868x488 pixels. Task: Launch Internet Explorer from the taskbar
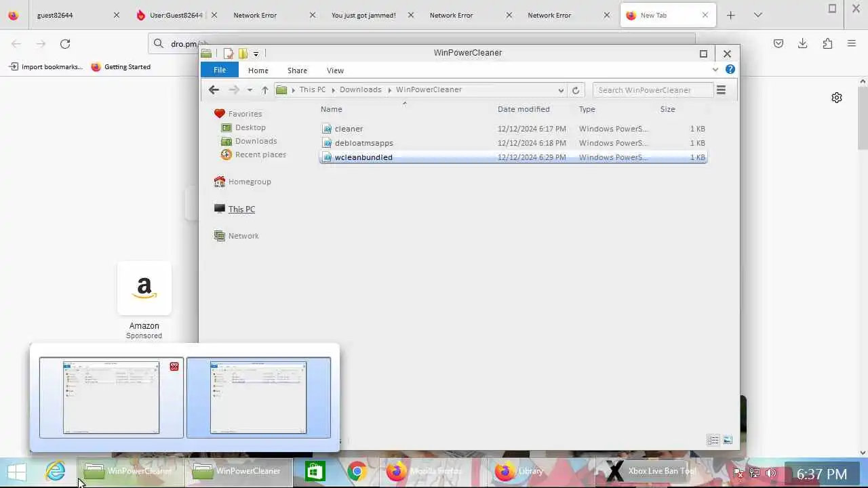(x=56, y=472)
